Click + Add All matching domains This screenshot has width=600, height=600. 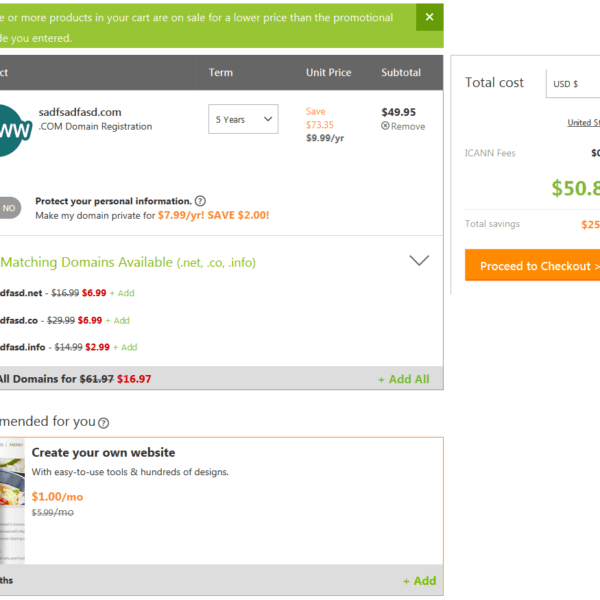coord(403,380)
